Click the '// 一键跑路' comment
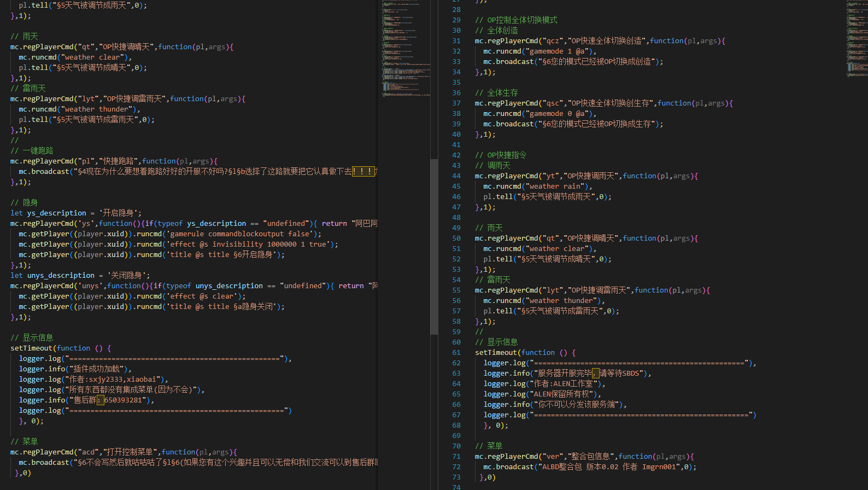 (32, 151)
